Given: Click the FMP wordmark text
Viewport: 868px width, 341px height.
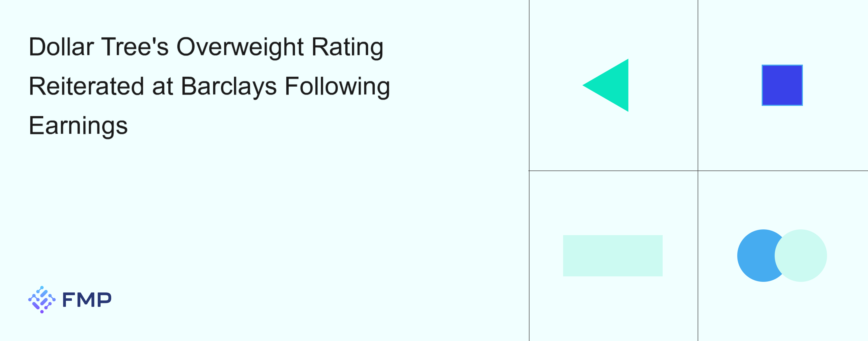Looking at the screenshot, I should 87,300.
